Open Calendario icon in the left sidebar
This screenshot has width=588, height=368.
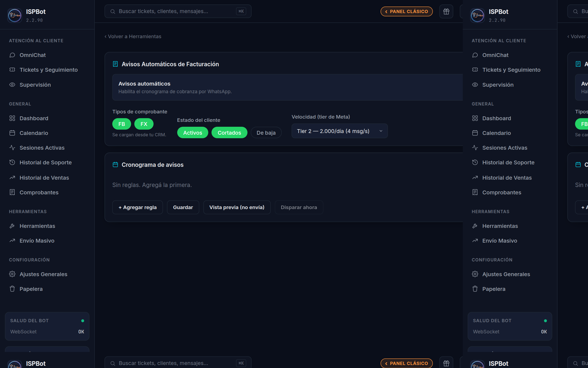(12, 133)
